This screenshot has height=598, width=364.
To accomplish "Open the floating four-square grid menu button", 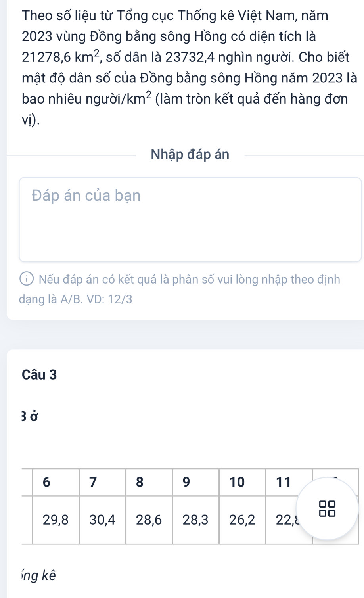I will (328, 508).
